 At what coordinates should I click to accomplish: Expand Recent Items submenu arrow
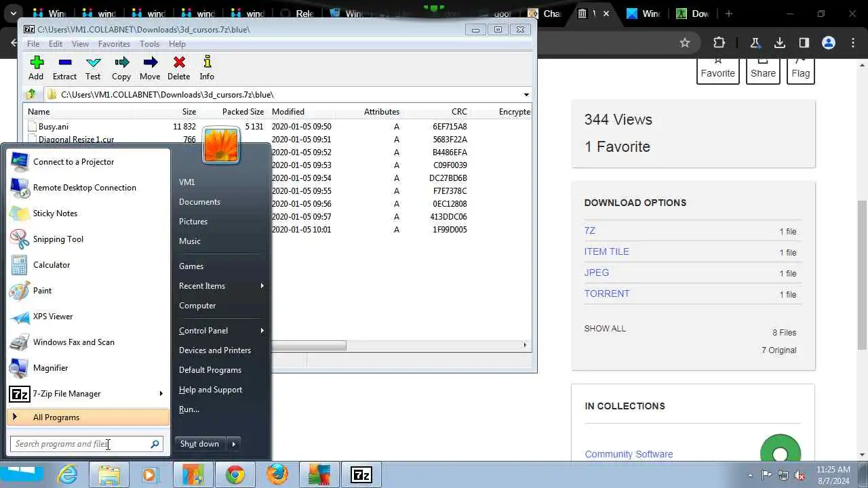(x=262, y=286)
